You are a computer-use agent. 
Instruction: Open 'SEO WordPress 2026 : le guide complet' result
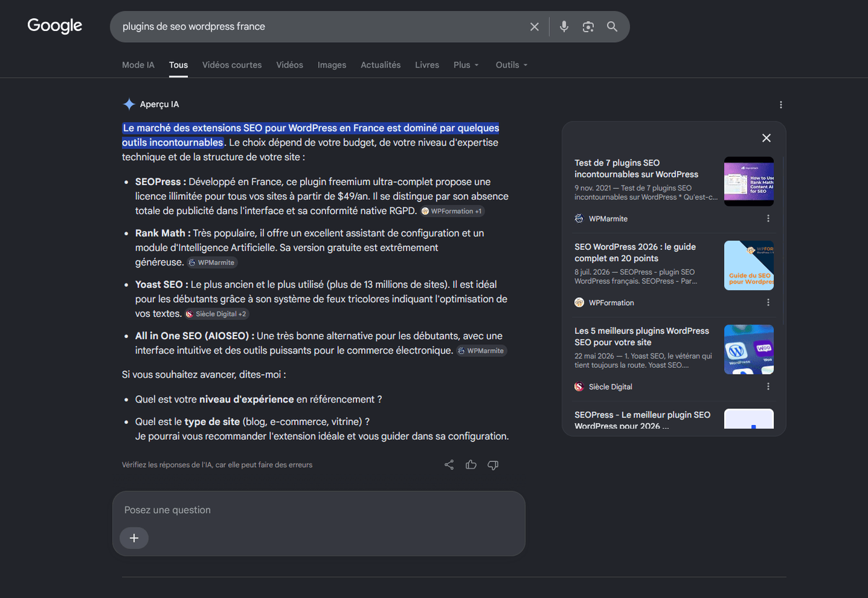pos(635,252)
